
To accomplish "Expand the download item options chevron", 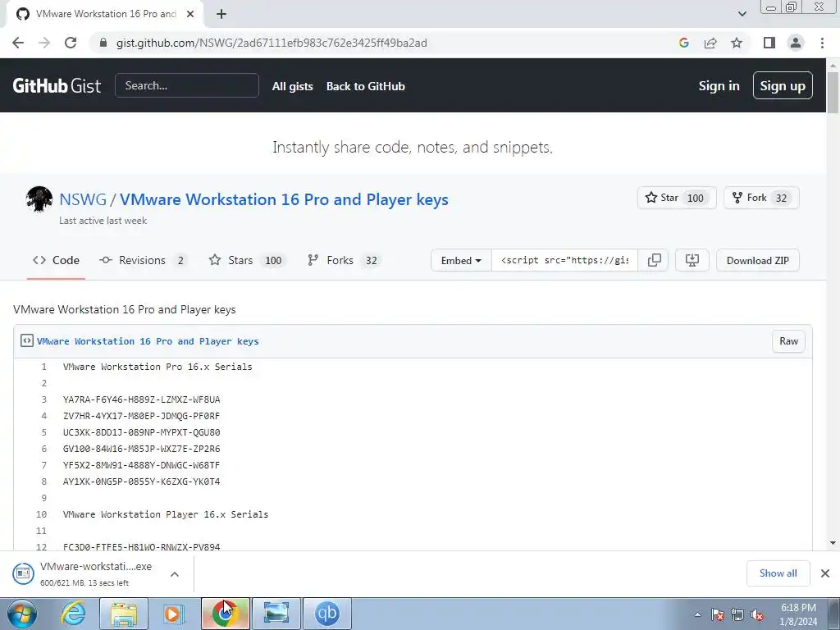I will 174,573.
